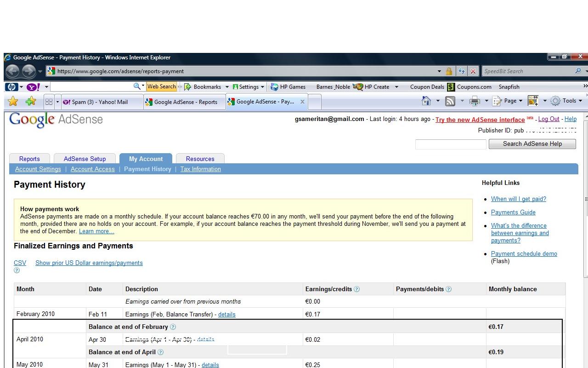Screen dimensions: 588x368
Task: Show more toolbar items with chevron
Action: [585, 86]
